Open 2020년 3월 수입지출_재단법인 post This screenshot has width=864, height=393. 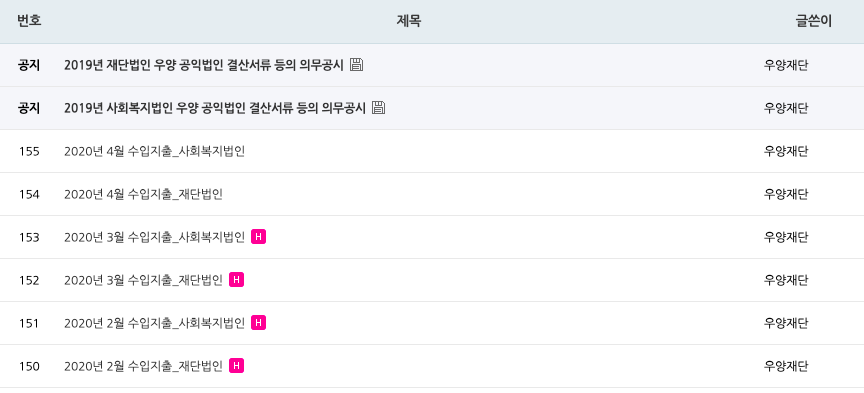[143, 280]
